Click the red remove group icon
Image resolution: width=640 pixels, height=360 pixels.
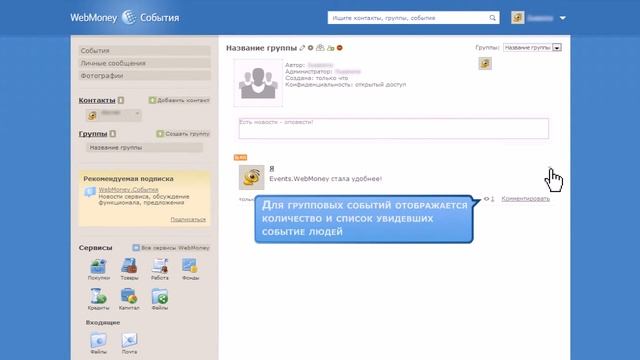[340, 48]
